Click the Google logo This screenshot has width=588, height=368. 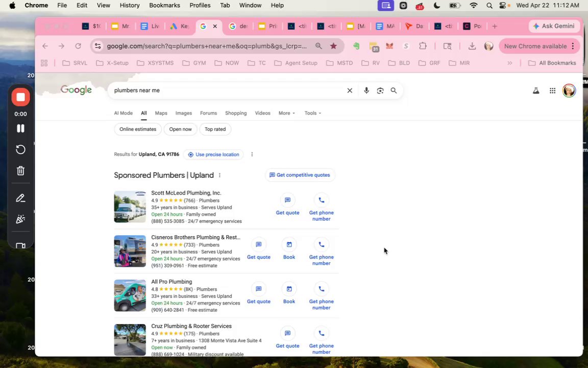point(76,90)
